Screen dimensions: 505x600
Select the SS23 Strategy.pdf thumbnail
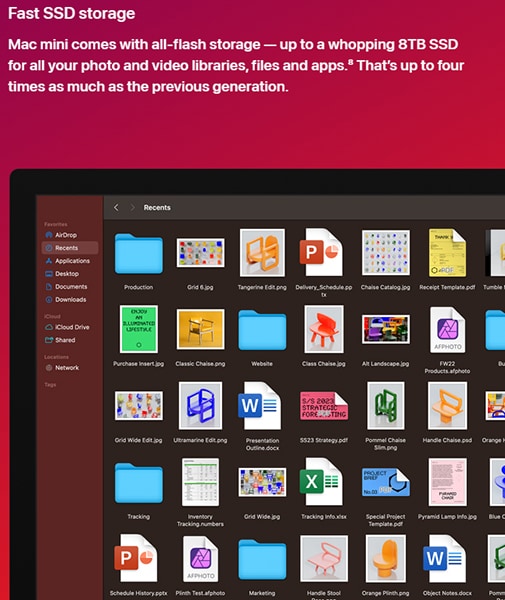[324, 406]
